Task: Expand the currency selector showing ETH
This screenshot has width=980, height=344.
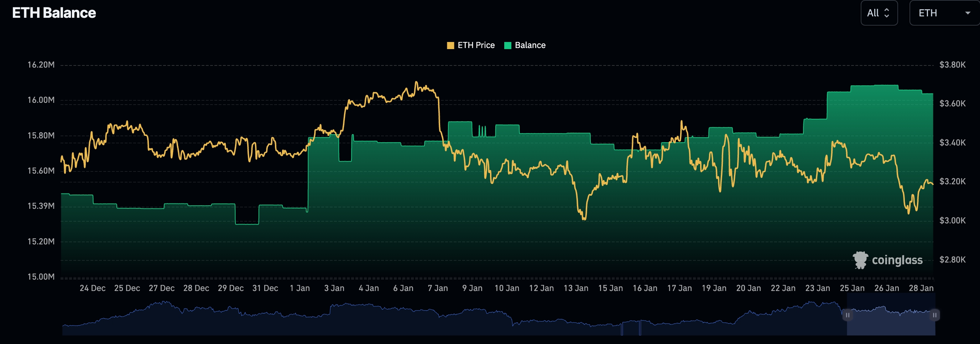Action: [x=943, y=12]
